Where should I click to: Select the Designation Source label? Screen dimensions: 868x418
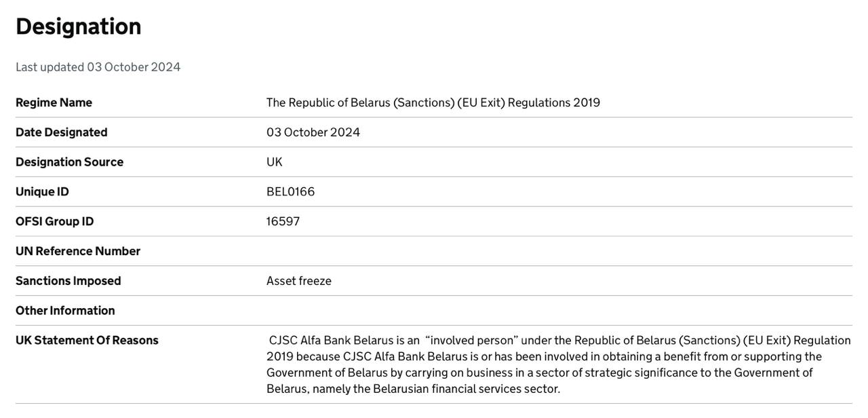pyautogui.click(x=70, y=162)
